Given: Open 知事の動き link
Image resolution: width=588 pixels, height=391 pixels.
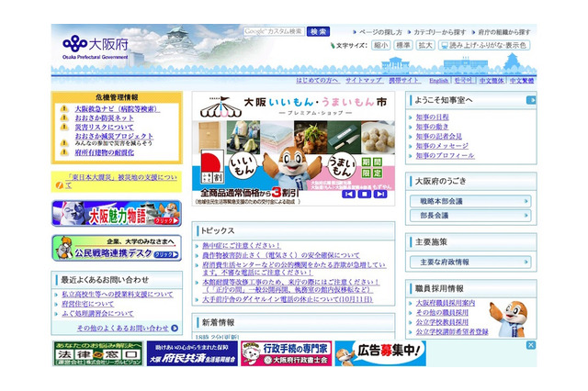Looking at the screenshot, I should point(432,127).
